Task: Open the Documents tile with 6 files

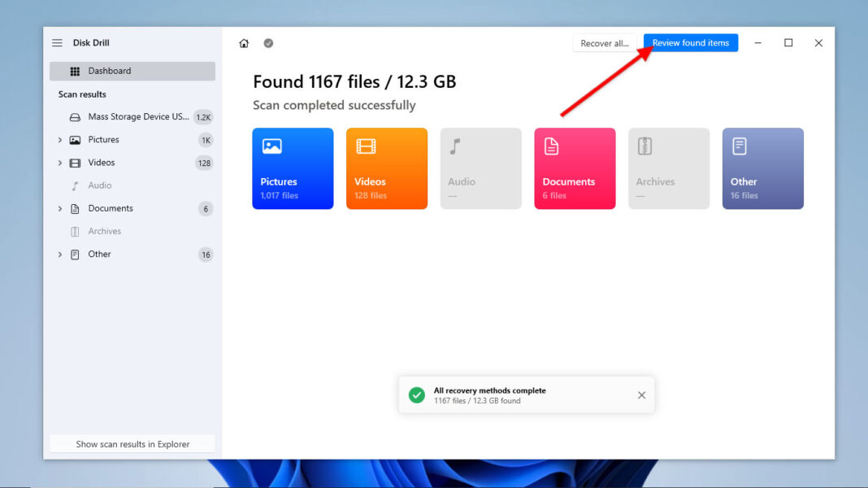Action: coord(575,168)
